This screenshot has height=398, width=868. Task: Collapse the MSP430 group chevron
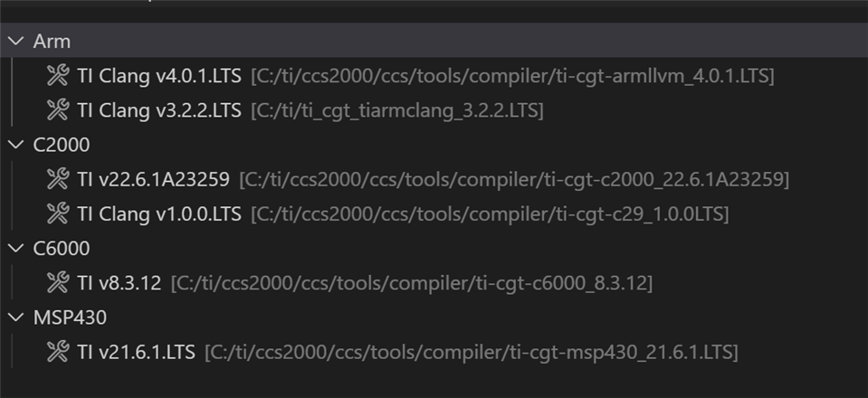(15, 317)
